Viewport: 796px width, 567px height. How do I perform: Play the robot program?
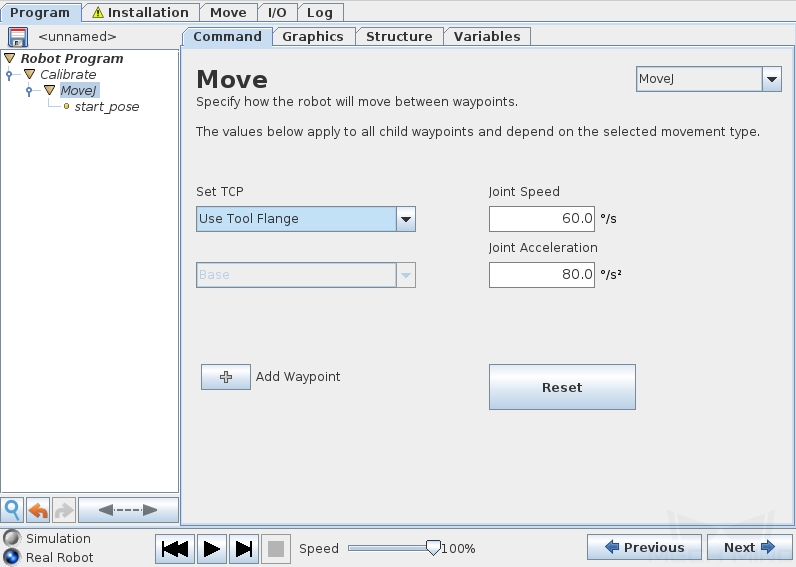211,549
